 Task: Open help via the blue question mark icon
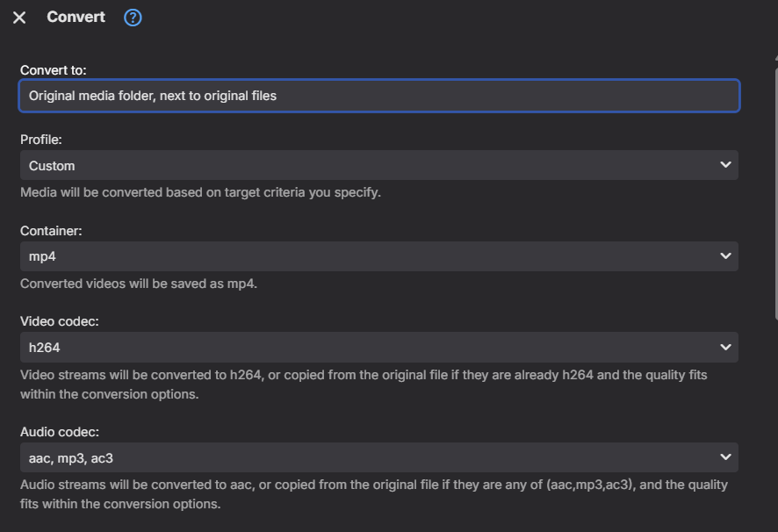point(133,18)
